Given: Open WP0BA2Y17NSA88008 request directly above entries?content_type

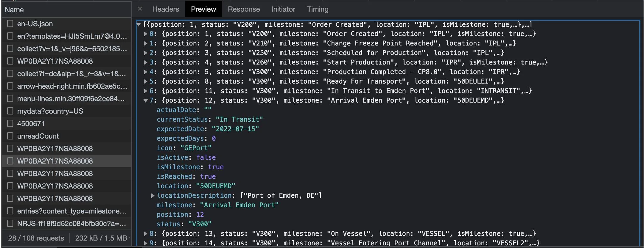Looking at the screenshot, I should tap(67, 198).
